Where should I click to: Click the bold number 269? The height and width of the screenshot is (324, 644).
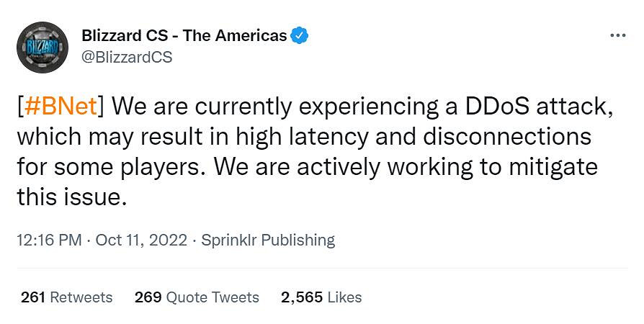coord(147,297)
